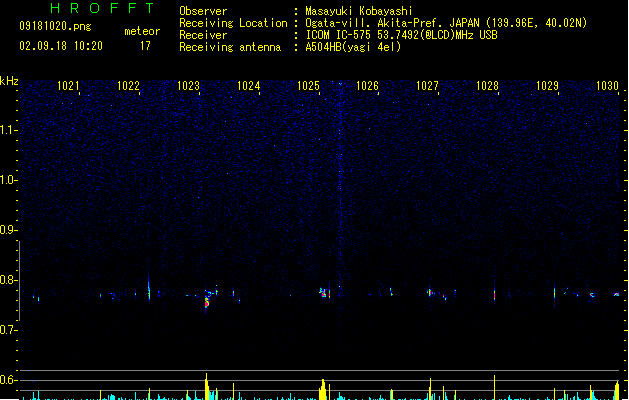Click the 1023 time axis label
Viewport: 629px width, 400px height.
(188, 86)
